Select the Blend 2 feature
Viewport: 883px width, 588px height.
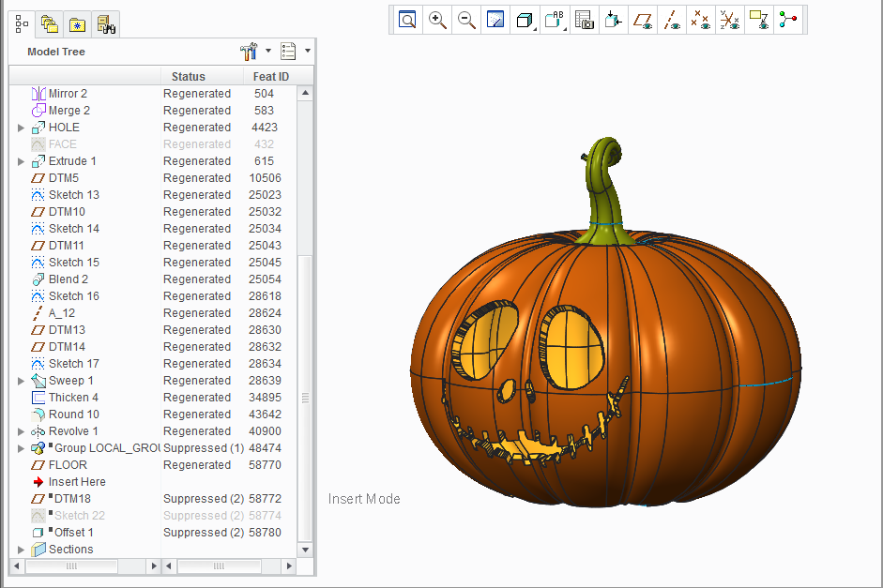coord(69,279)
